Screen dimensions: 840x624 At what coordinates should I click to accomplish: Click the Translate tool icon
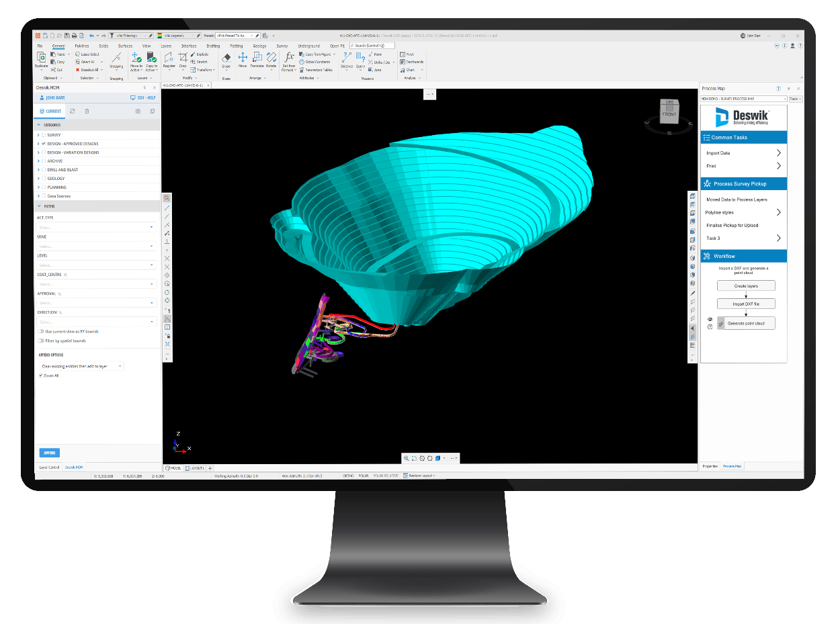[257, 60]
